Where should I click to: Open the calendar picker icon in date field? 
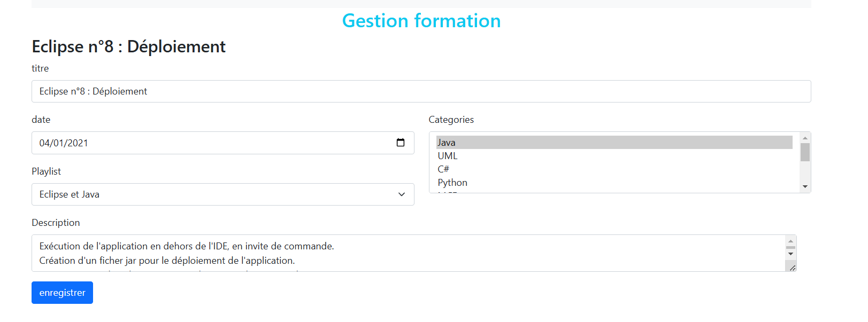[400, 143]
